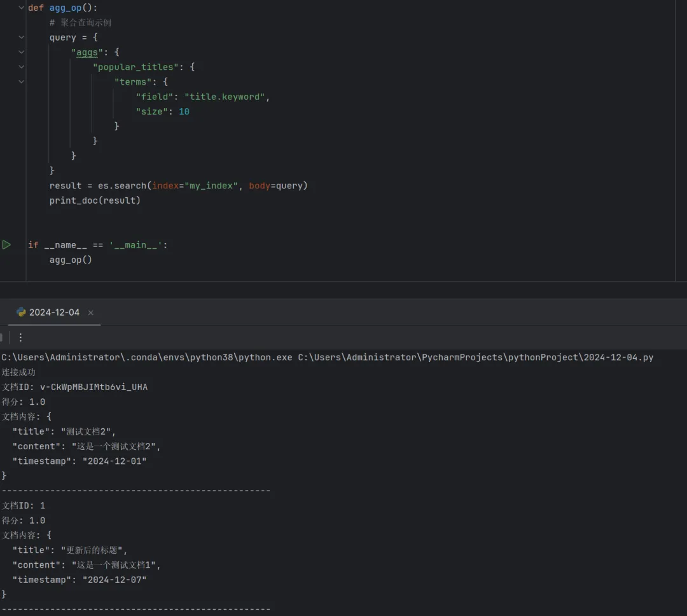Image resolution: width=687 pixels, height=616 pixels.
Task: Run the script from the gutter play icon
Action: (x=6, y=245)
